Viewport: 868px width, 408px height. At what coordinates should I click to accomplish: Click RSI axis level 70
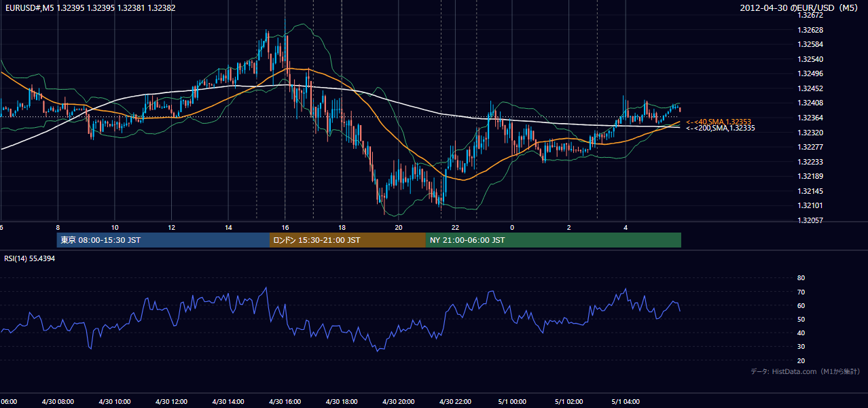point(801,292)
